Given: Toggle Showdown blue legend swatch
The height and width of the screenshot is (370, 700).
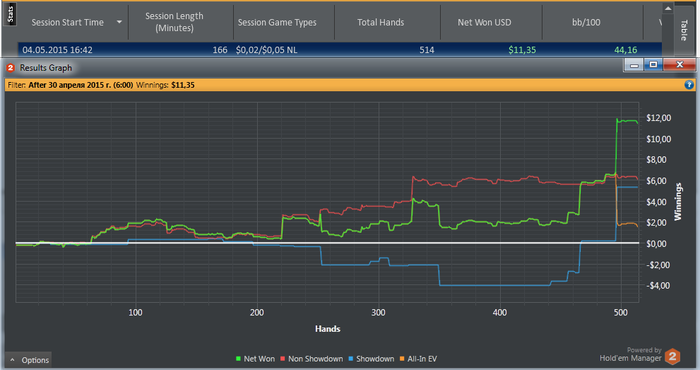Looking at the screenshot, I should pos(351,359).
